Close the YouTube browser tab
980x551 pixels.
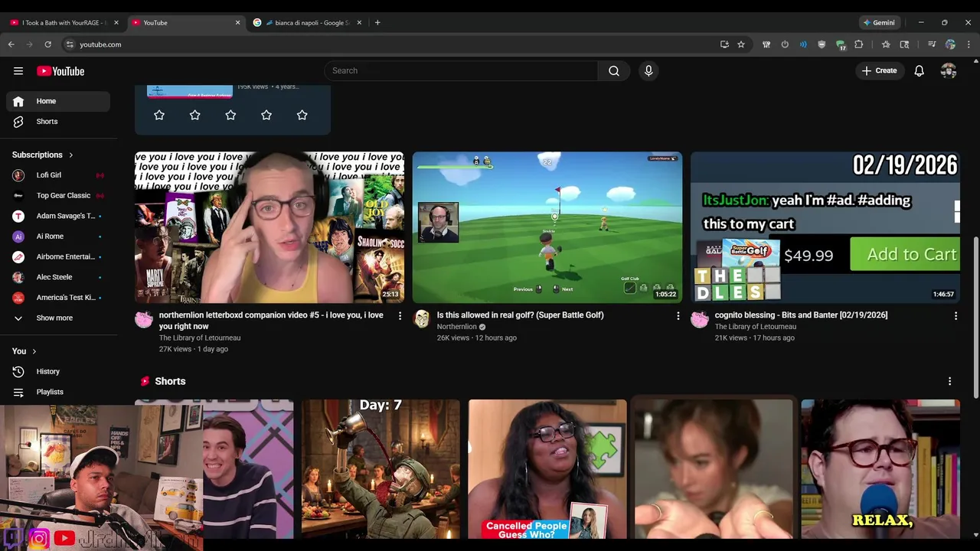[237, 22]
